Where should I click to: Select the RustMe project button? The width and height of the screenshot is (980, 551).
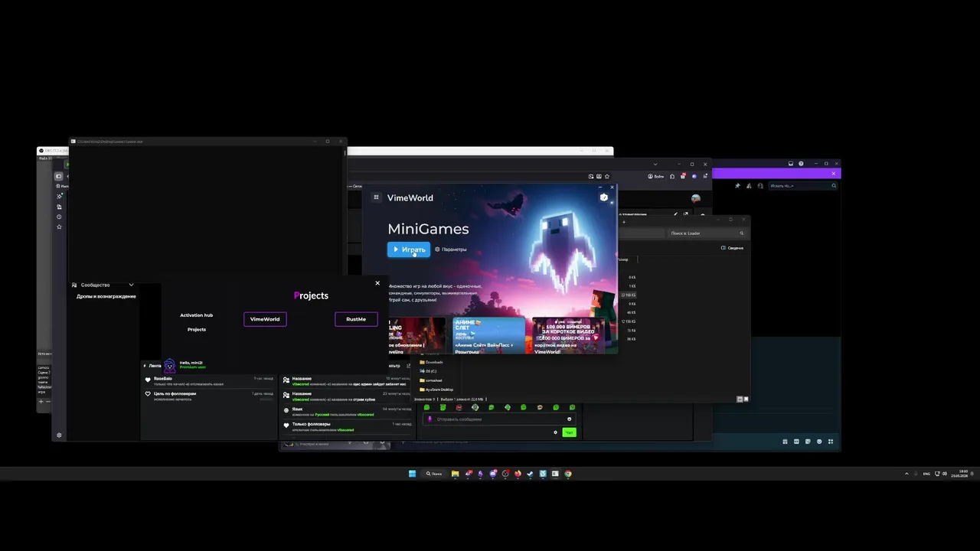tap(356, 319)
